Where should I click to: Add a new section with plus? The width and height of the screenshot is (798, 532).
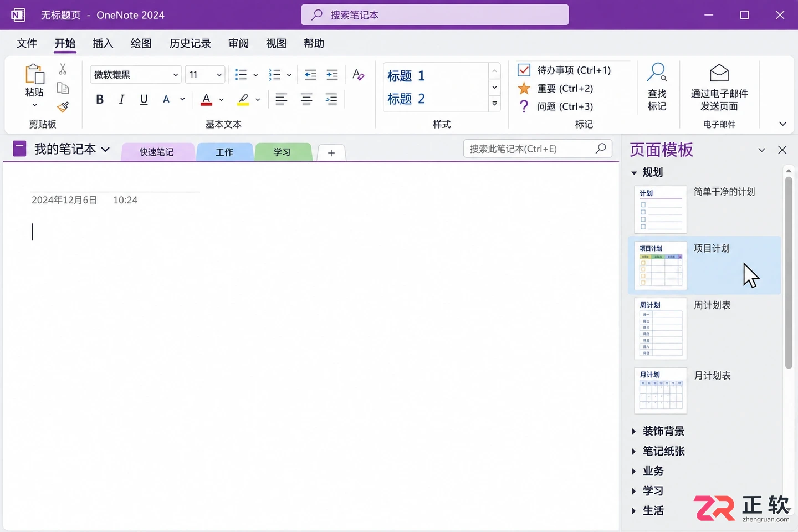point(331,153)
